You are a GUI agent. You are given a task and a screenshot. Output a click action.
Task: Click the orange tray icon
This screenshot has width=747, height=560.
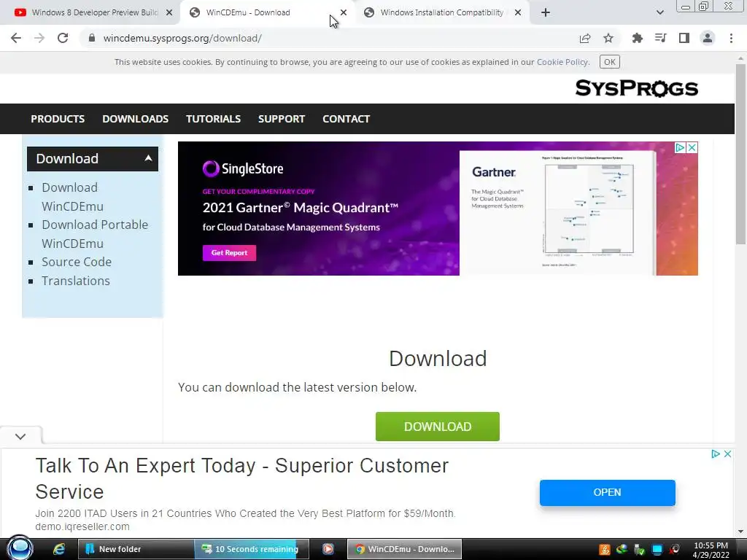click(605, 550)
